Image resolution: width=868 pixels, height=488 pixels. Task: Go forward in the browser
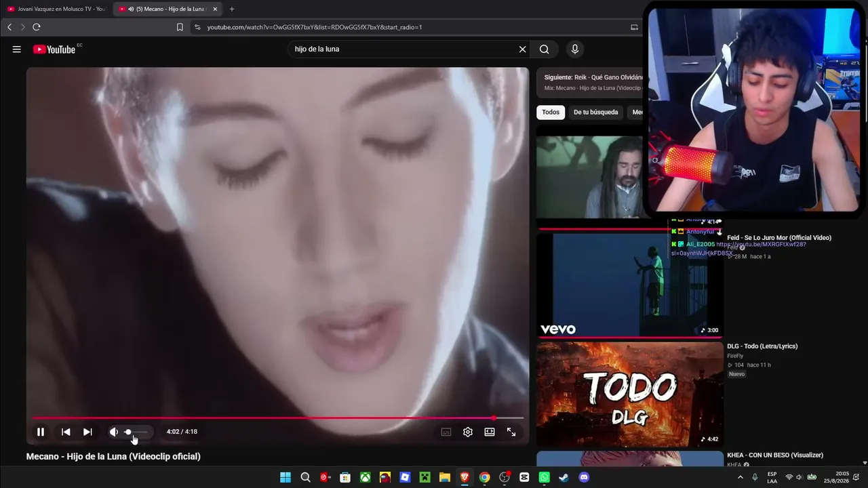22,27
